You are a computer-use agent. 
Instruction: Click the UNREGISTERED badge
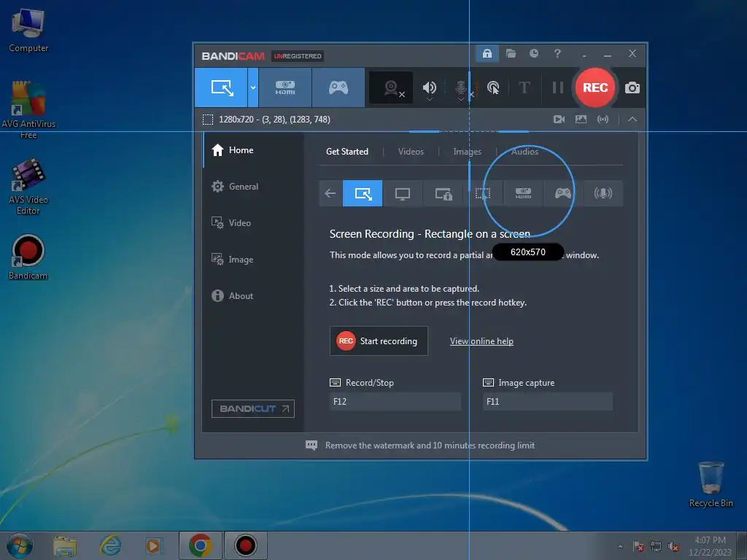[298, 56]
